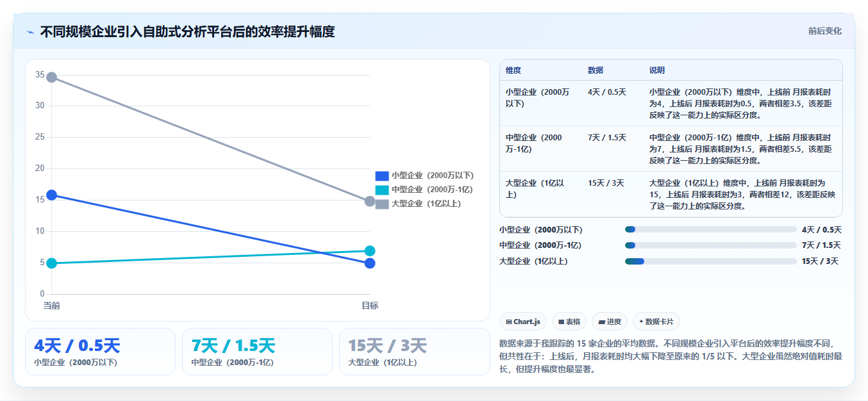Click the 说明 text mentioning 两者相差3.5
868x401 pixels.
741,104
